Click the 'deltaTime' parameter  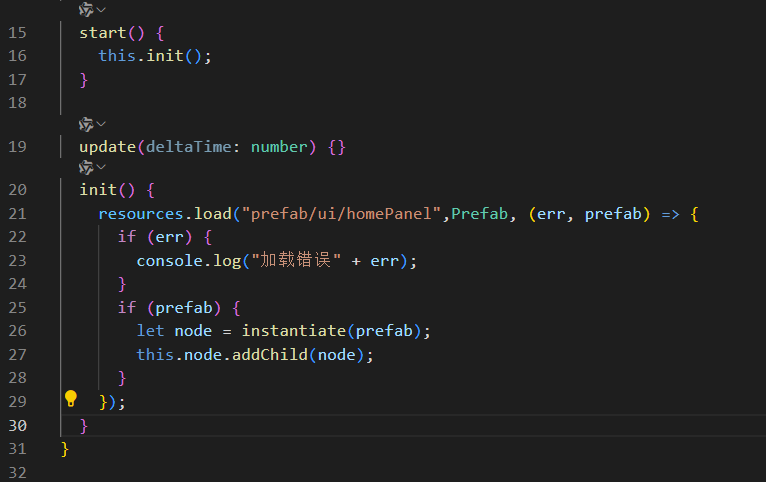189,147
